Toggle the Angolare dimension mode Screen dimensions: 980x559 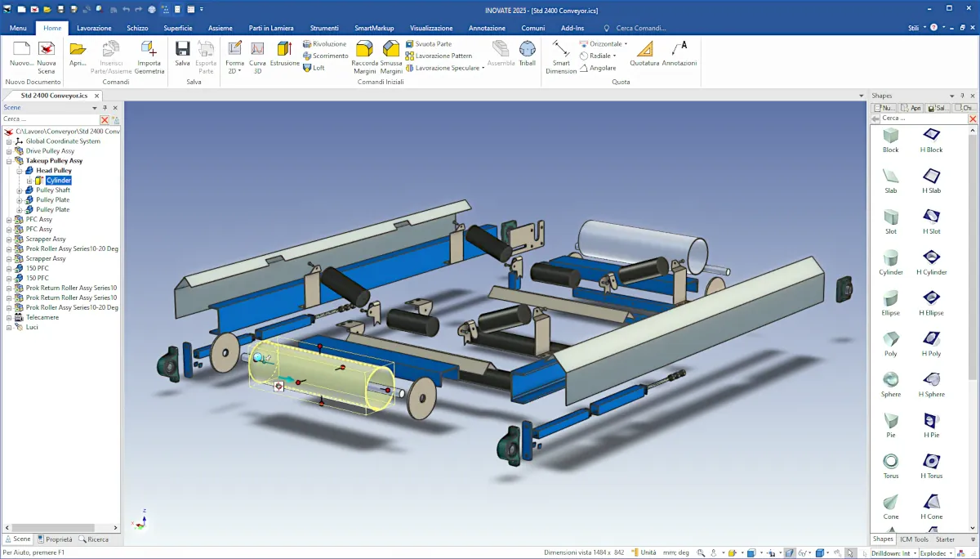click(x=602, y=68)
